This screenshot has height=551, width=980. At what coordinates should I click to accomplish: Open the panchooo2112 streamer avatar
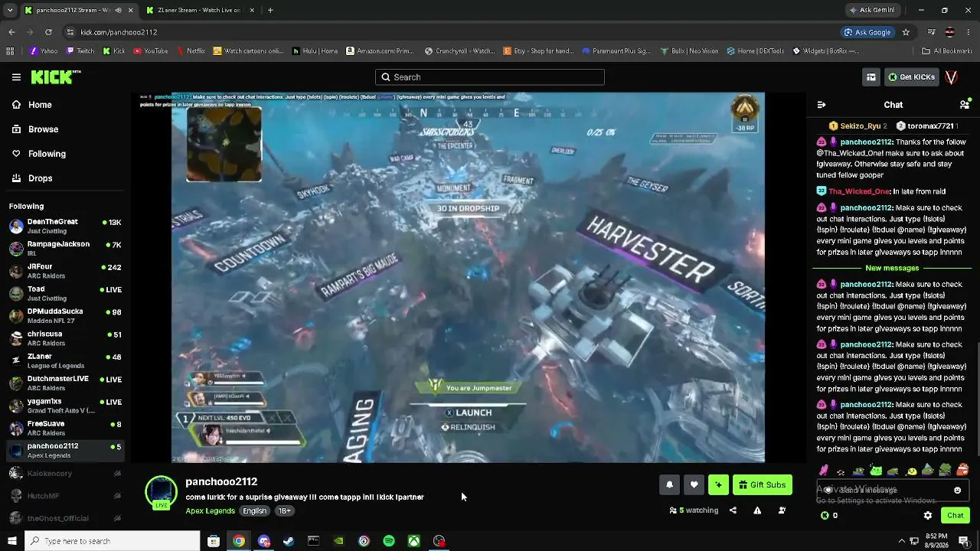161,492
